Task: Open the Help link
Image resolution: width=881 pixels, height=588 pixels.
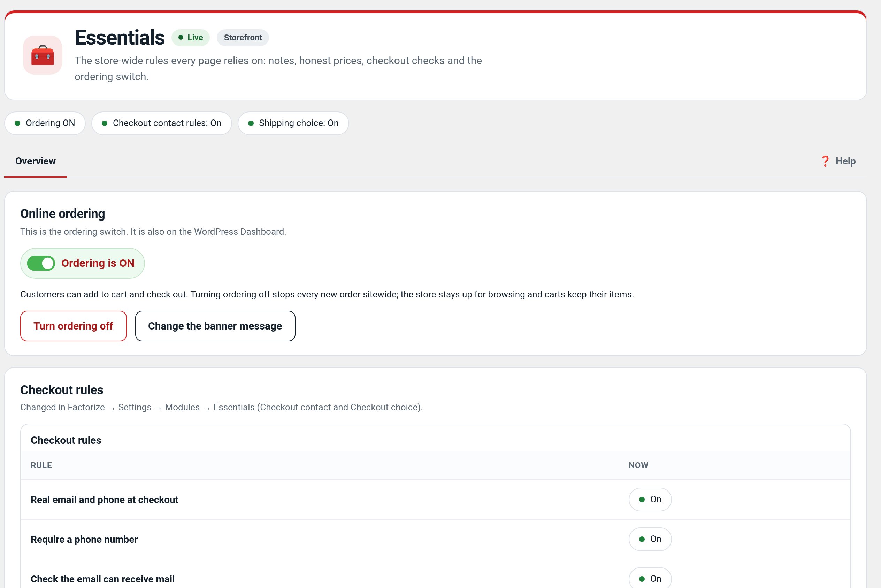Action: [838, 161]
